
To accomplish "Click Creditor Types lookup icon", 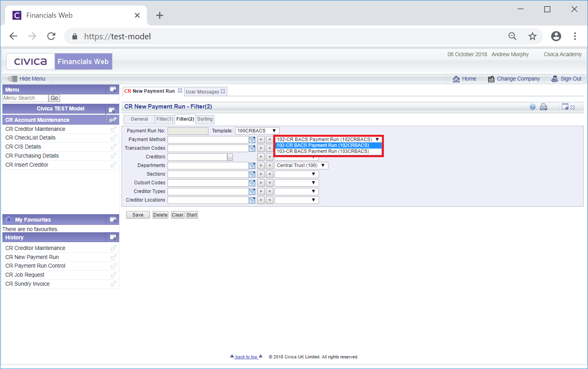I will [252, 191].
